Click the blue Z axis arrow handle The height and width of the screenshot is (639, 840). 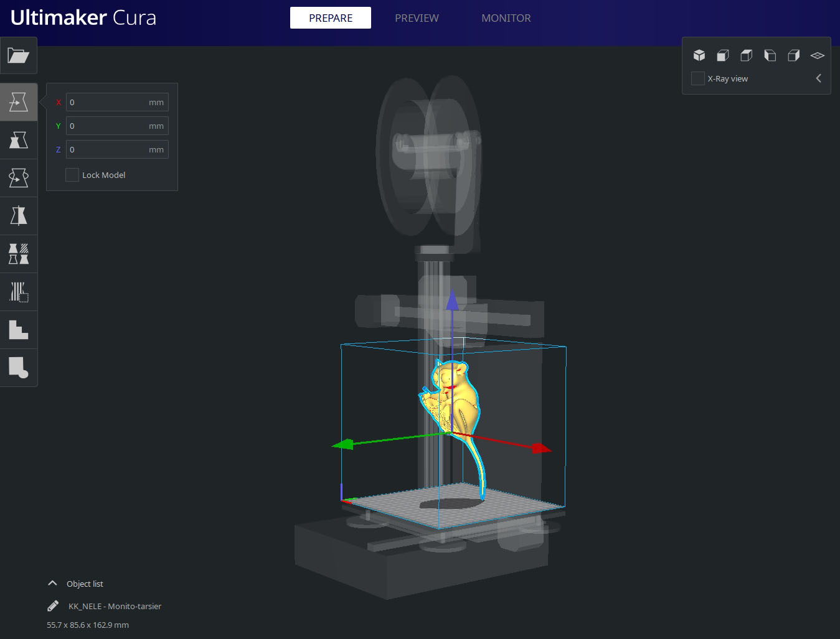pyautogui.click(x=453, y=300)
